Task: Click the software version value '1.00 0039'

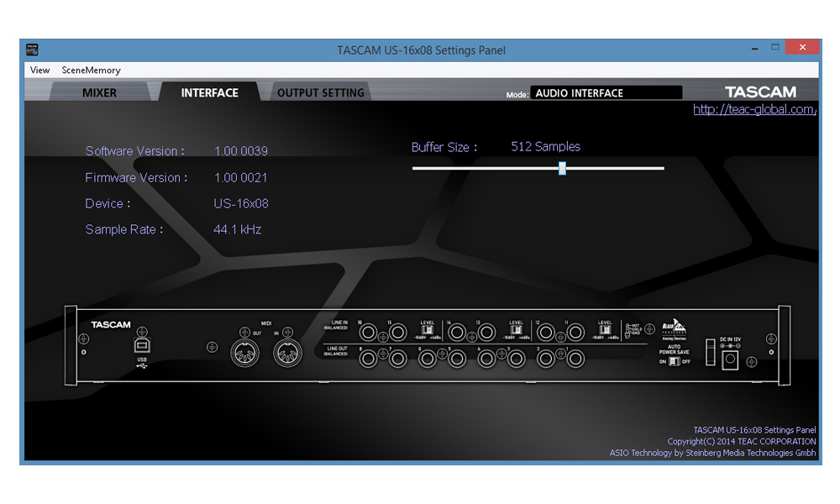Action: pos(240,151)
